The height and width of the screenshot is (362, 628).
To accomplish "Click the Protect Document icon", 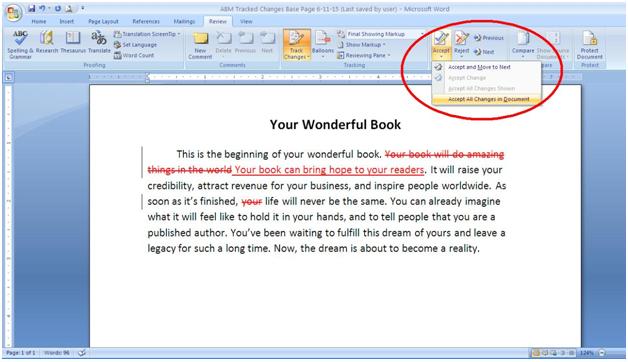I will tap(590, 45).
